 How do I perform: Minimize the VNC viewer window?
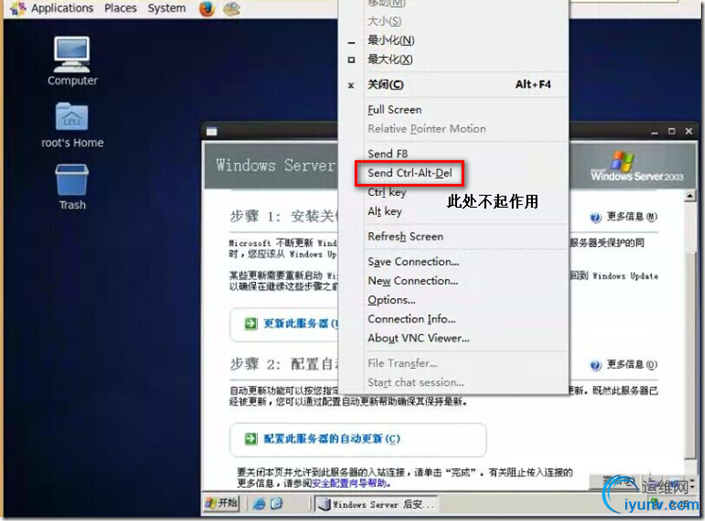tap(654, 132)
